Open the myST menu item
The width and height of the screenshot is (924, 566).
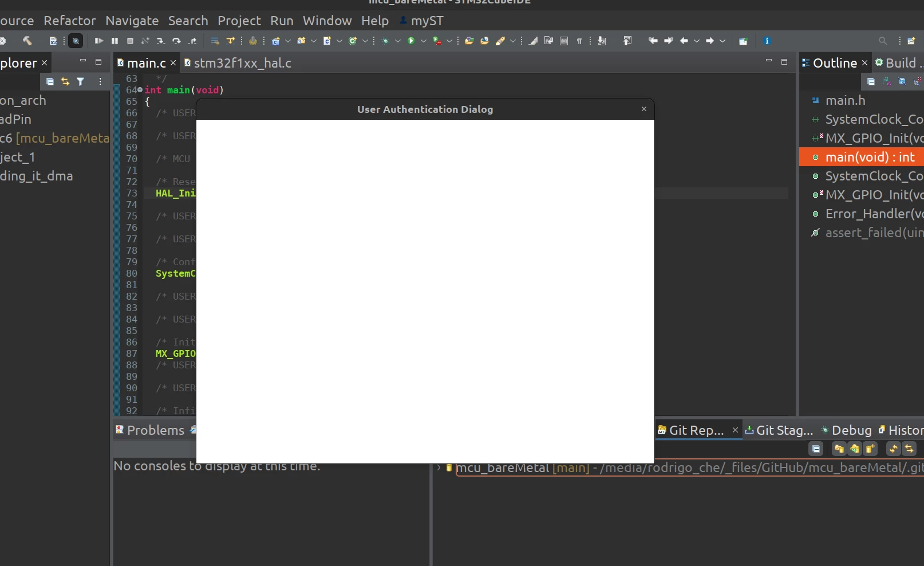pos(421,21)
